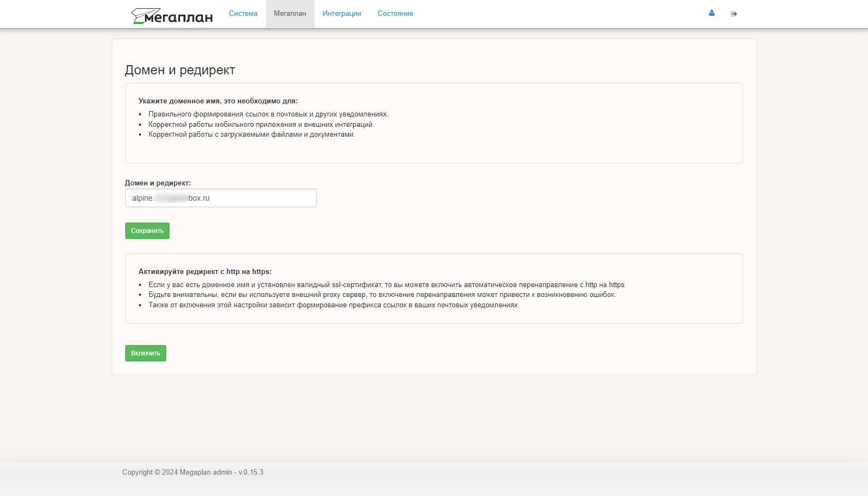The width and height of the screenshot is (868, 496).
Task: Click the 'Copyright © 2024 Megaplan admin' footer text
Action: 193,472
